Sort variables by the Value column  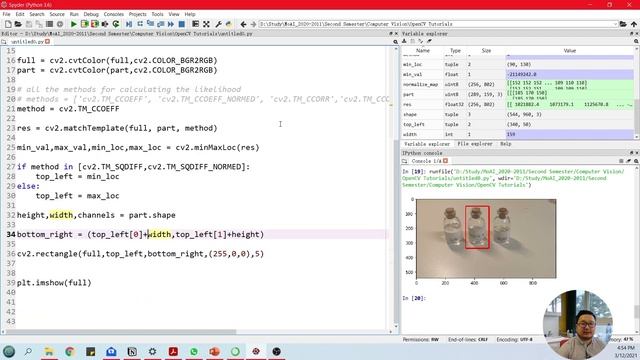point(570,51)
